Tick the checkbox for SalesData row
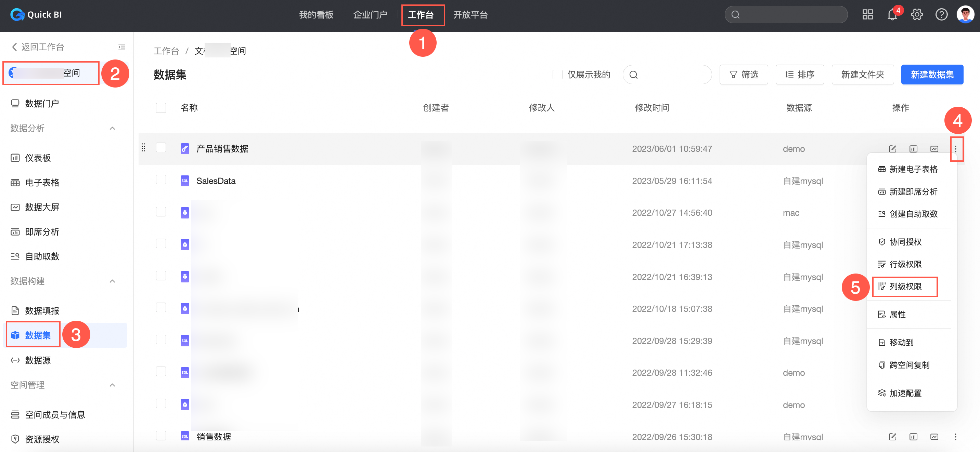This screenshot has width=980, height=452. (x=161, y=180)
